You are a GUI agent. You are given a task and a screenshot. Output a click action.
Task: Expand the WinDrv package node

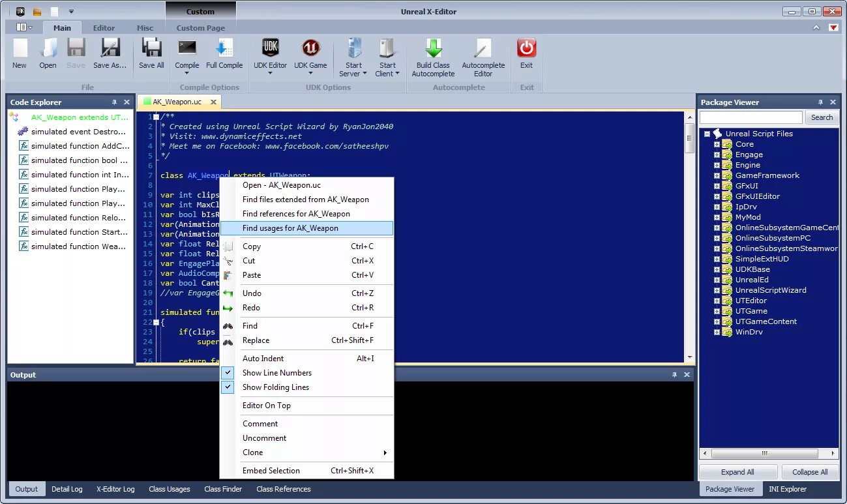coord(717,332)
